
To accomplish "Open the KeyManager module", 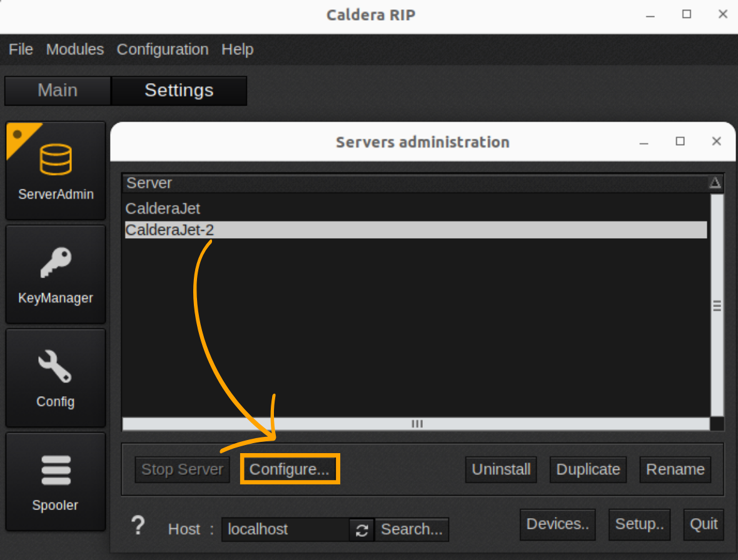I will click(x=55, y=274).
